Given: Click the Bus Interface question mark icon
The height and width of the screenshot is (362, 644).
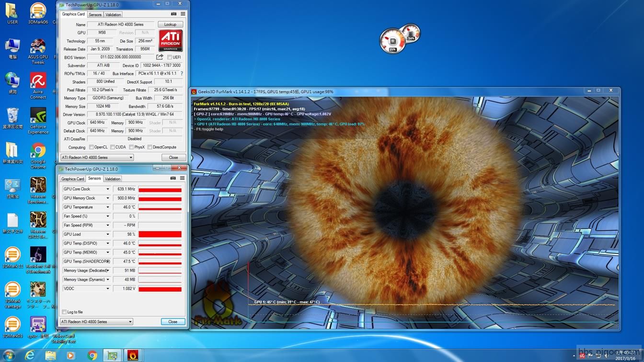Looking at the screenshot, I should coord(182,74).
